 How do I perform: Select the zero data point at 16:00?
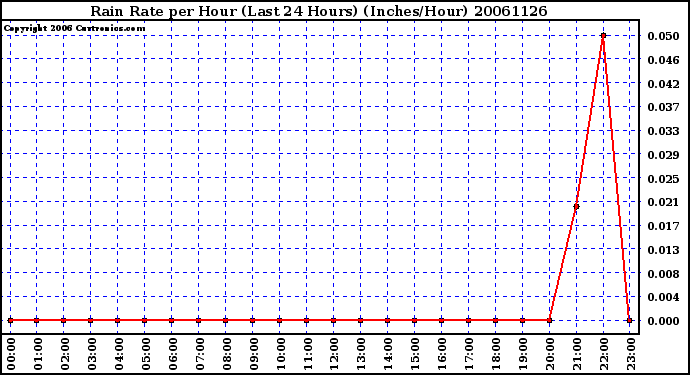(x=441, y=320)
